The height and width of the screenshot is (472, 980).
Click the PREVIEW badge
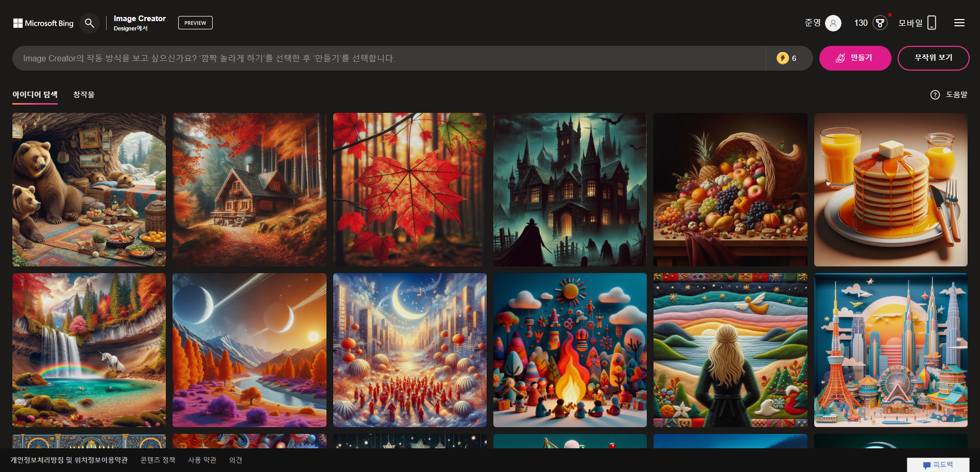(x=195, y=23)
